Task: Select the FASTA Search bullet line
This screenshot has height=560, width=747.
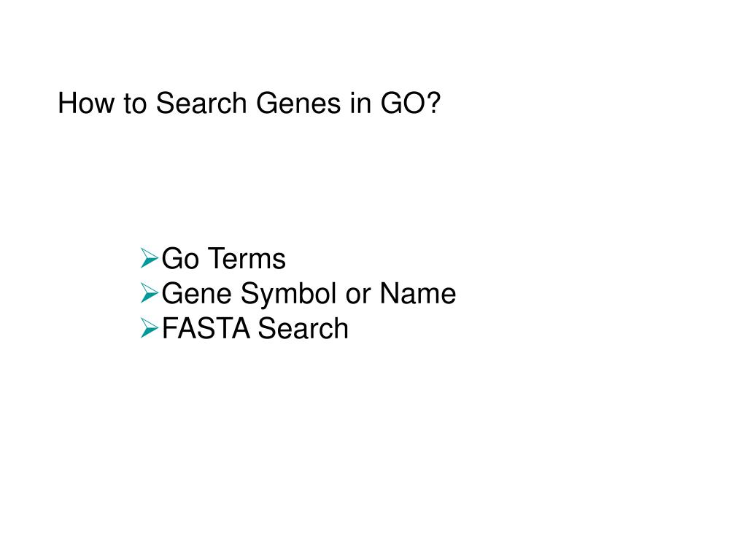Action: [244, 329]
